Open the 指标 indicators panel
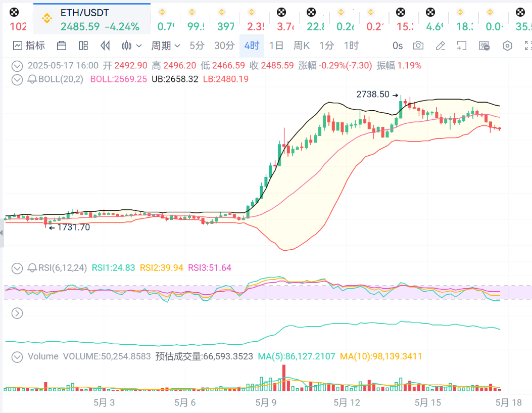Screen dimensions: 532x413 tap(29, 45)
